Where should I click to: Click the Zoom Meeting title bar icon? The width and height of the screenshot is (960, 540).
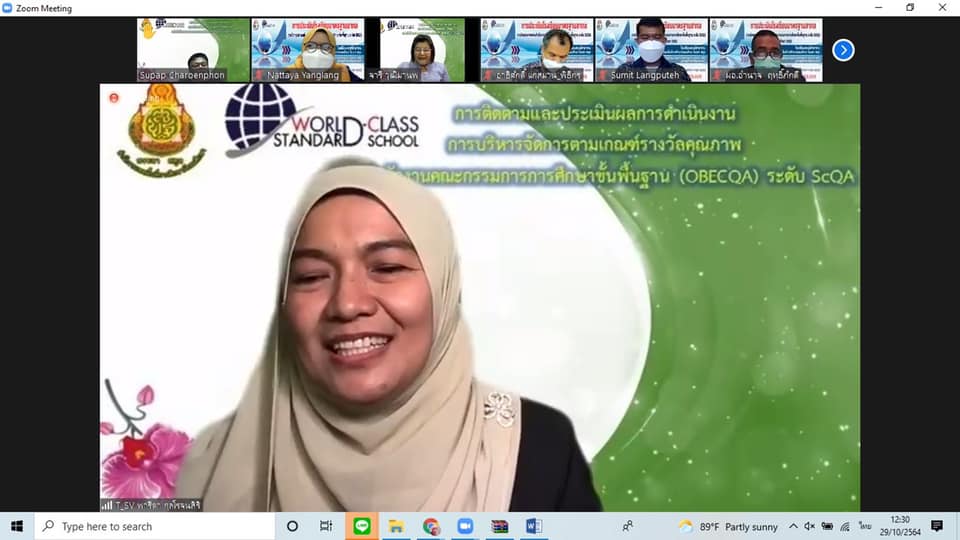tap(7, 8)
